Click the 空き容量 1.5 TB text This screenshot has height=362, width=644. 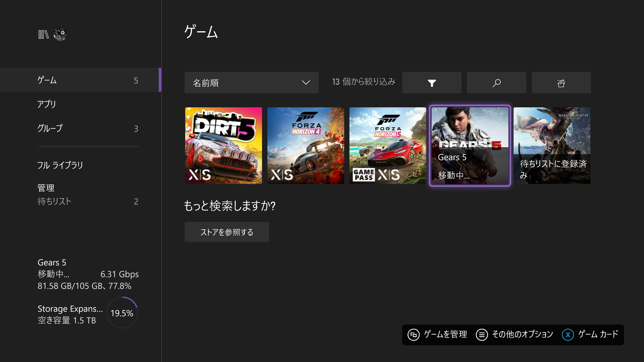(x=67, y=320)
